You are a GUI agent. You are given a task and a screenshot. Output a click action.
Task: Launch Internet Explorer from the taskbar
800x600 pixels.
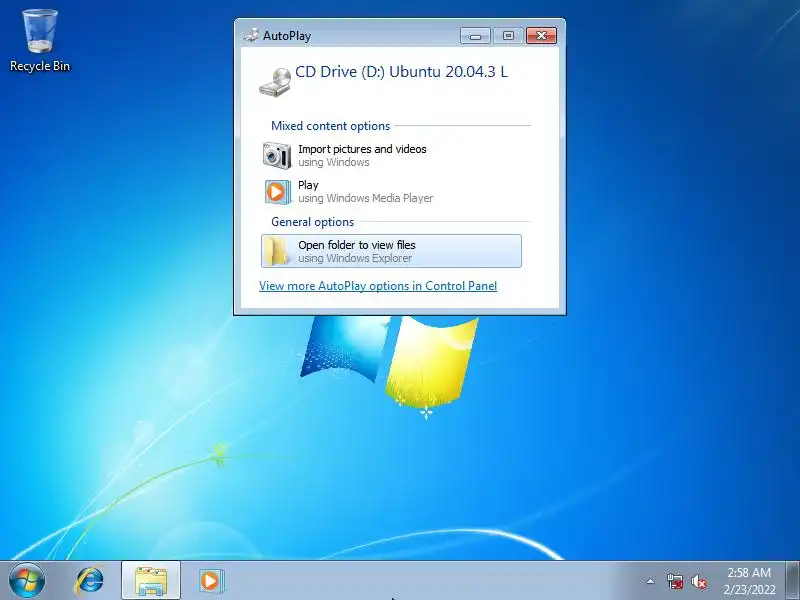pos(89,581)
